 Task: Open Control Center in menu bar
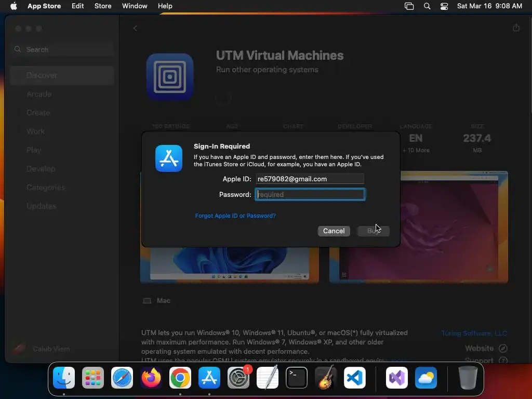pos(444,6)
